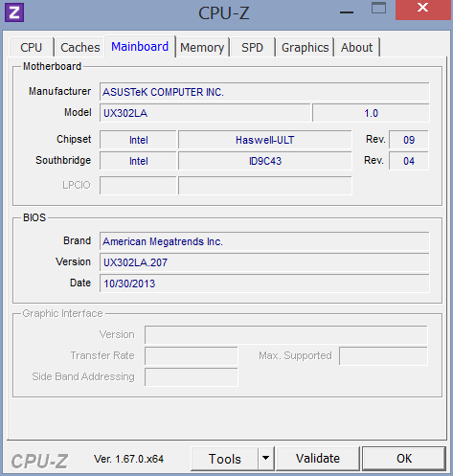This screenshot has height=476, width=453.
Task: Switch to the Graphics tab
Action: tap(305, 48)
